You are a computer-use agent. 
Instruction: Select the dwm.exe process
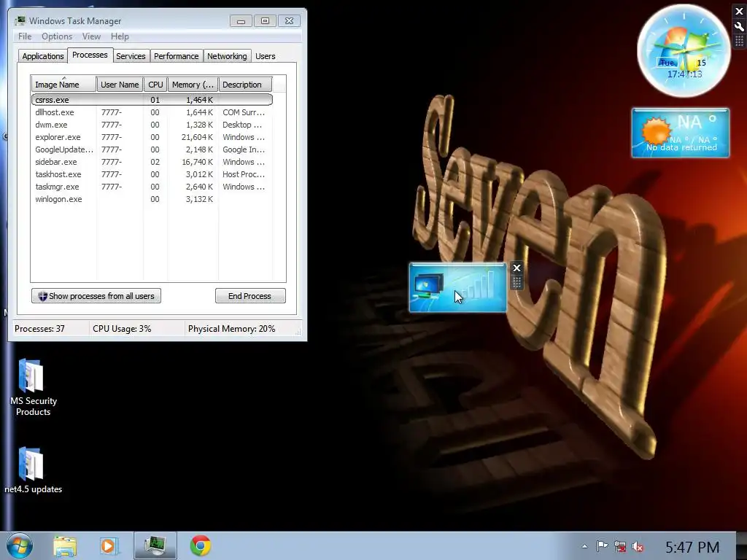click(152, 125)
